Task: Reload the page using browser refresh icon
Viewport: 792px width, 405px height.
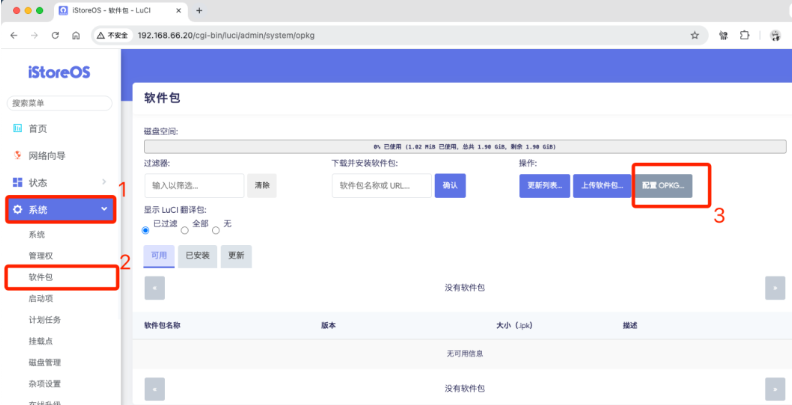Action: point(55,34)
